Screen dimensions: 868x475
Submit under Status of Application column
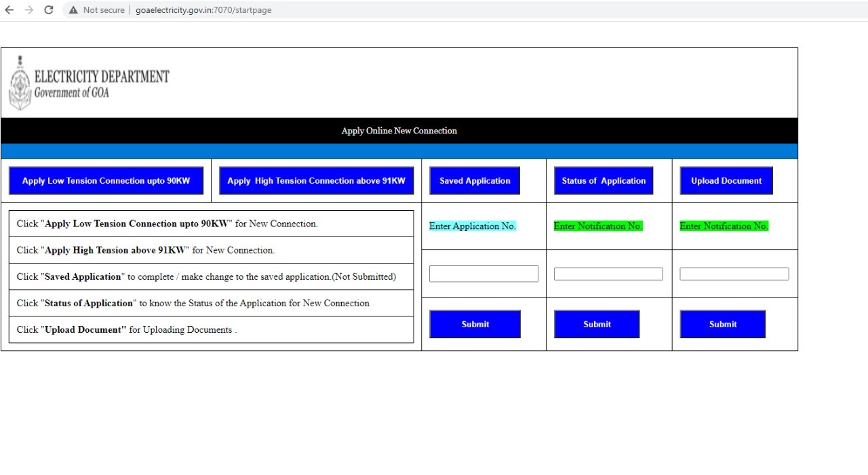(x=597, y=324)
